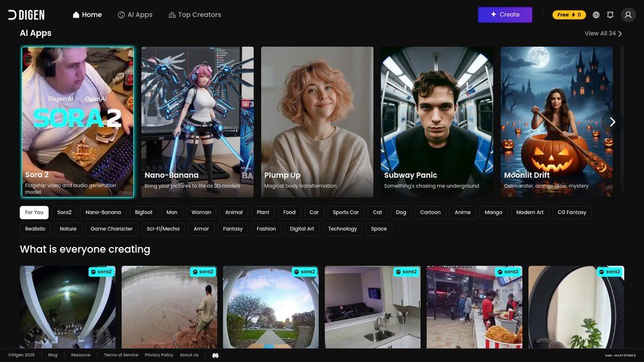Screen dimensions: 644x362
Task: Select the Digital Art filter chip
Action: tap(302, 229)
